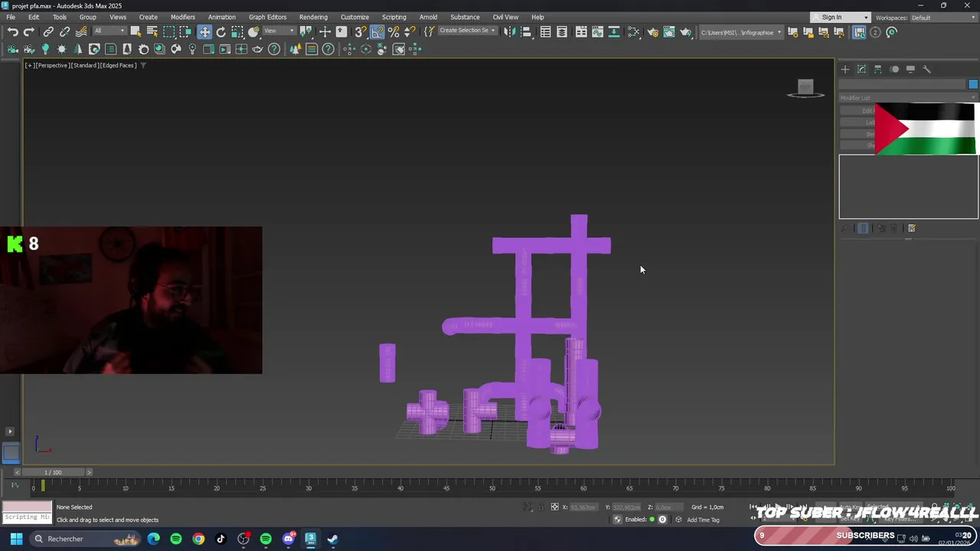The height and width of the screenshot is (551, 980).
Task: Open Google Chrome from the taskbar
Action: click(x=198, y=539)
